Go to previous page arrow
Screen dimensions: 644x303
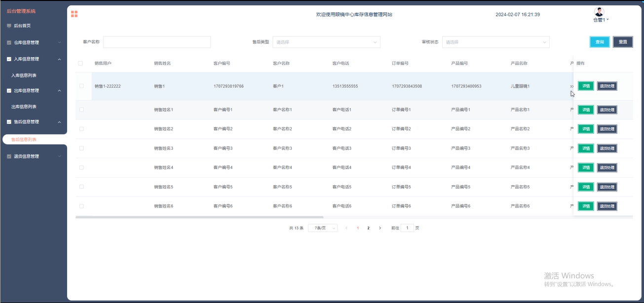346,228
